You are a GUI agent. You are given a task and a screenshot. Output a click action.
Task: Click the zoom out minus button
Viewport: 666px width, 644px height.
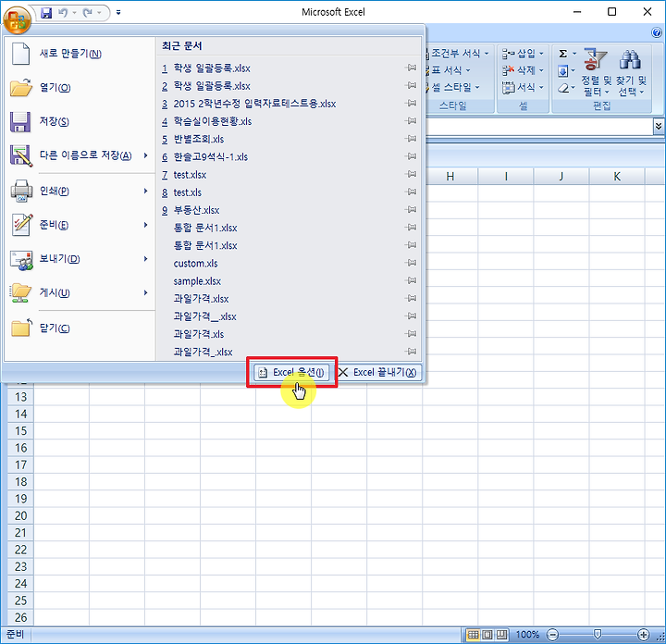click(552, 635)
